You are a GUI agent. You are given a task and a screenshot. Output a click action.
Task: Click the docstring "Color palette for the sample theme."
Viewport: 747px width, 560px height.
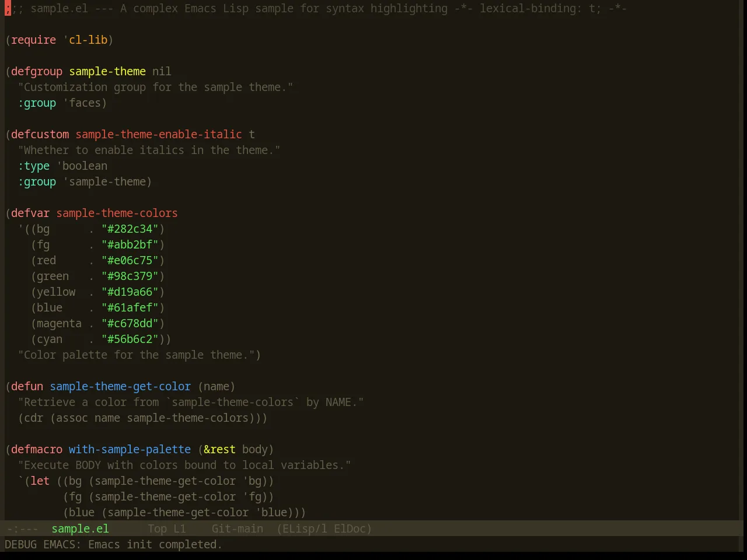tap(136, 355)
